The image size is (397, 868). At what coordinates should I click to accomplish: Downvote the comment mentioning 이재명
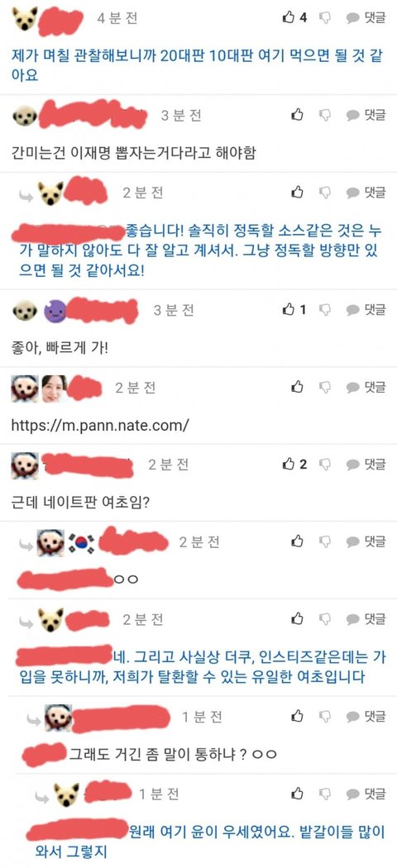[x=326, y=115]
